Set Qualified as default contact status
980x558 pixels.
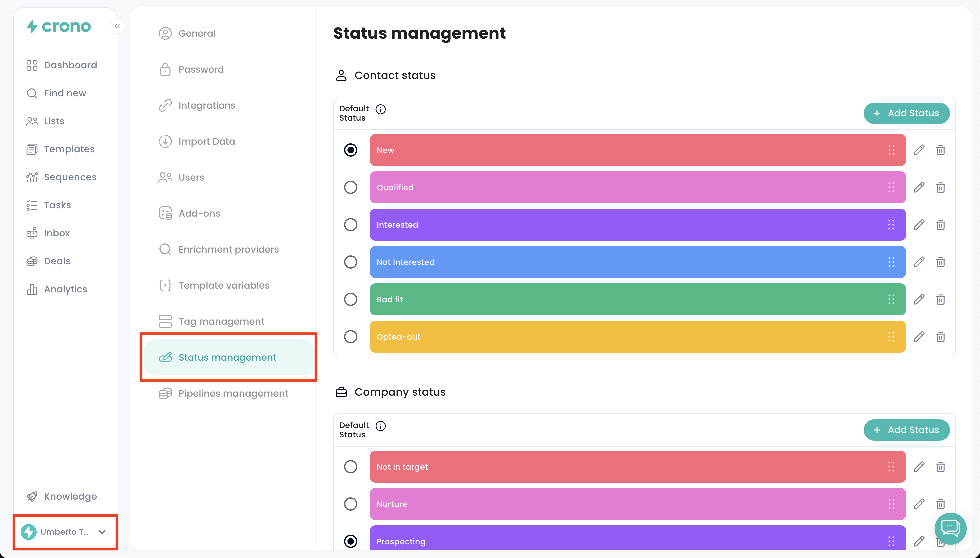tap(351, 187)
